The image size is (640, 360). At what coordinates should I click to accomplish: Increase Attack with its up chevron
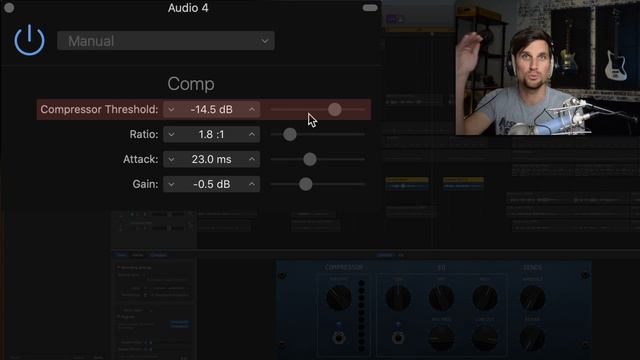pyautogui.click(x=252, y=159)
